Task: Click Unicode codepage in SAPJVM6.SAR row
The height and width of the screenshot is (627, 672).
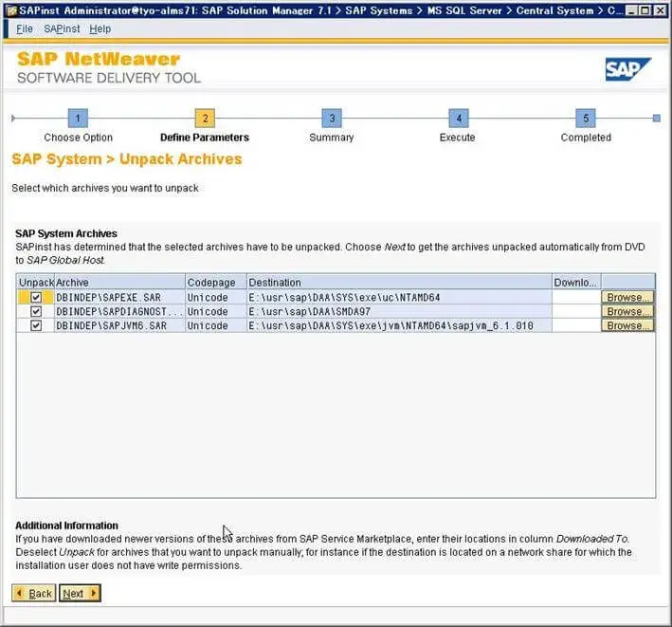Action: (216, 325)
